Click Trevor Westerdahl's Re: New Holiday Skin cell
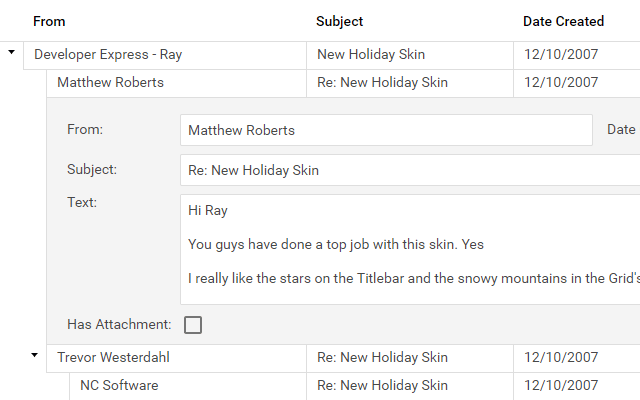Image resolution: width=640 pixels, height=400 pixels. click(382, 357)
